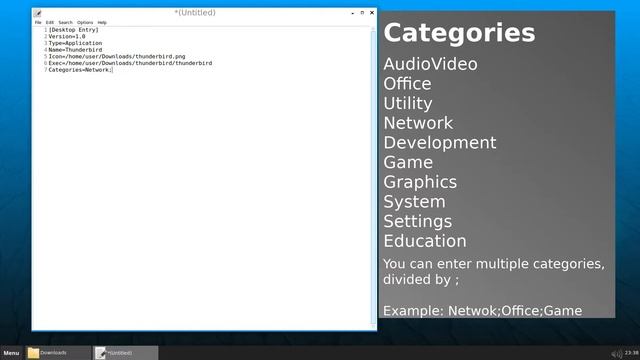This screenshot has height=360, width=640.
Task: Open the File menu
Action: 38,22
